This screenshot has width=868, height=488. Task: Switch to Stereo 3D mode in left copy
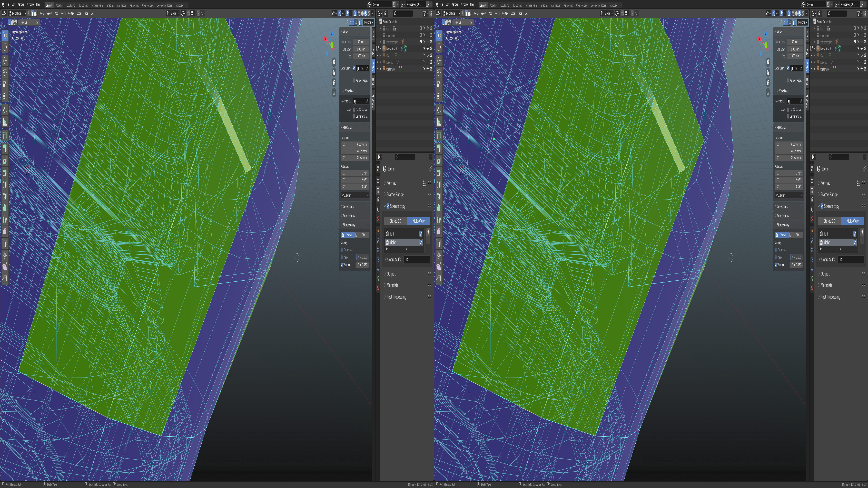click(395, 221)
